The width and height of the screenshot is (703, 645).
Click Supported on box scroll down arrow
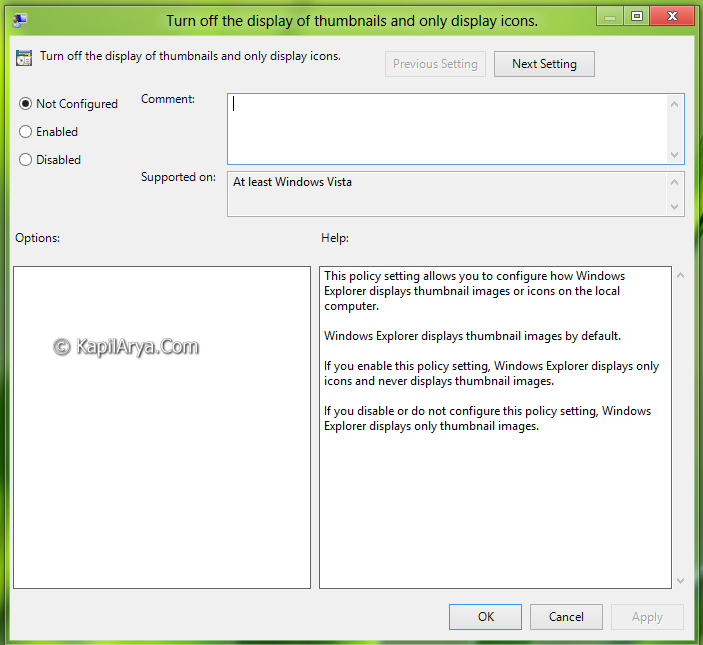[674, 207]
